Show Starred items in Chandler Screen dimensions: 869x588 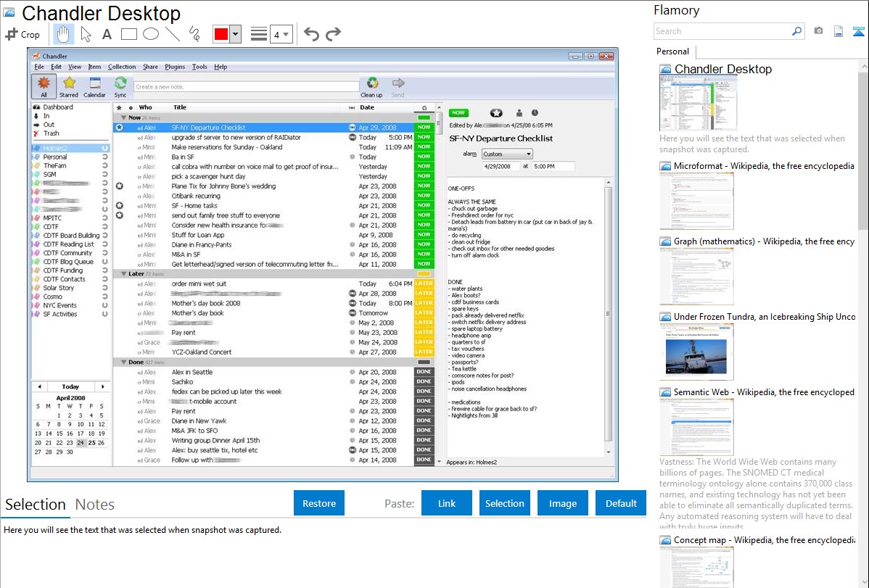pos(69,87)
